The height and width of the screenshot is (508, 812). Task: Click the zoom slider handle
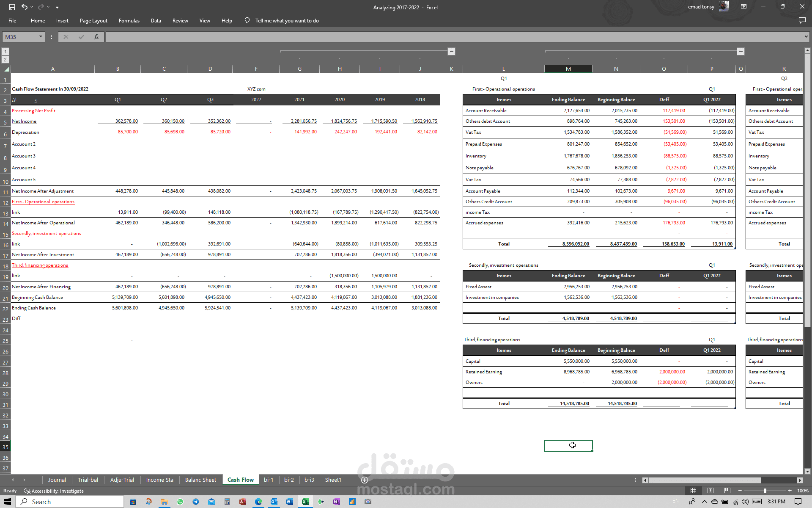(765, 491)
